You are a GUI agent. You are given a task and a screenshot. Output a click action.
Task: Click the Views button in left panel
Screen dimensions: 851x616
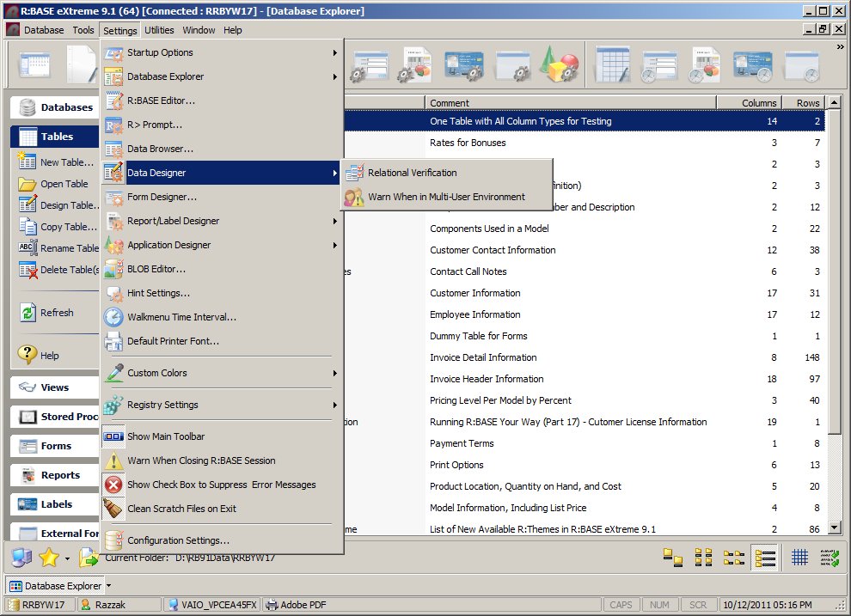[54, 387]
